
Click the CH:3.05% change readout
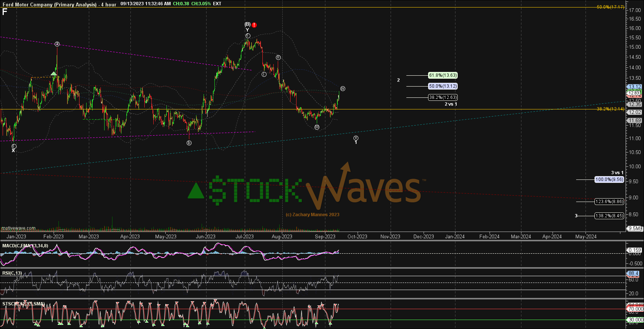pyautogui.click(x=201, y=4)
